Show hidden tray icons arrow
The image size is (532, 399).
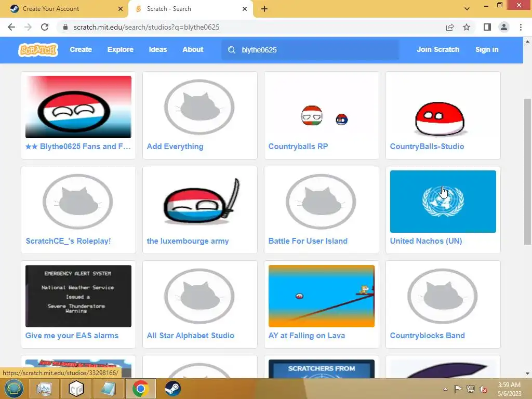pyautogui.click(x=445, y=389)
